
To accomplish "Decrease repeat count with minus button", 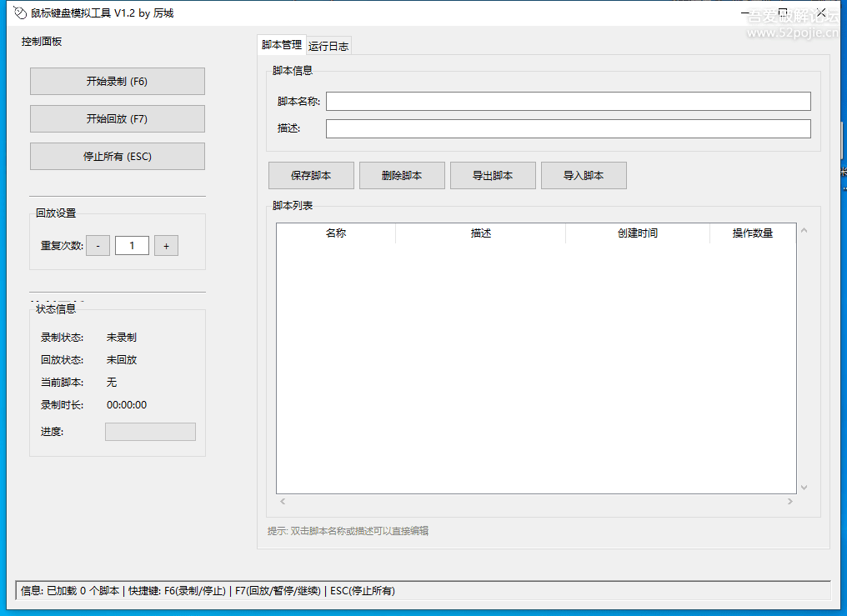I will click(x=98, y=246).
